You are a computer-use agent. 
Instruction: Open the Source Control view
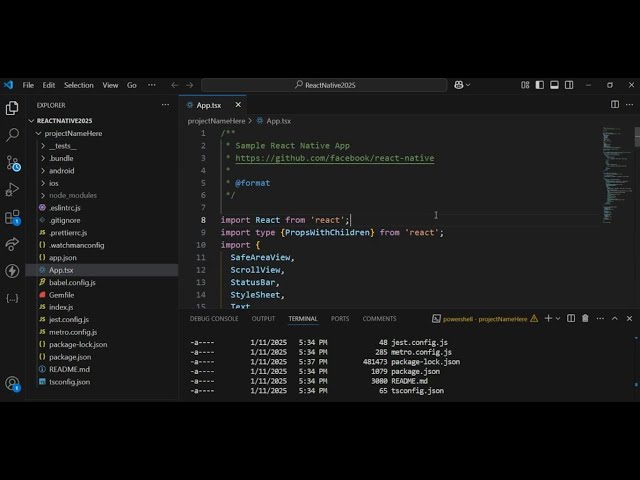click(13, 163)
